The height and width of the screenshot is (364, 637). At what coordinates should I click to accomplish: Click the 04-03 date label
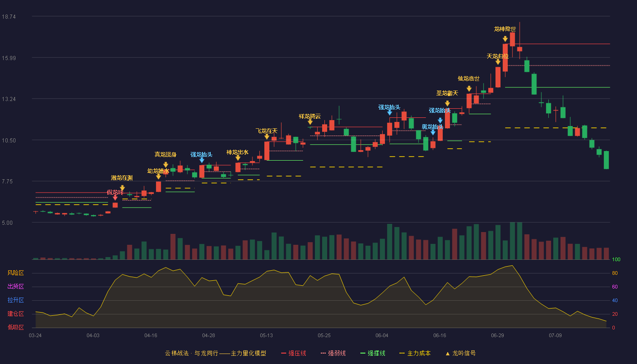coord(93,335)
